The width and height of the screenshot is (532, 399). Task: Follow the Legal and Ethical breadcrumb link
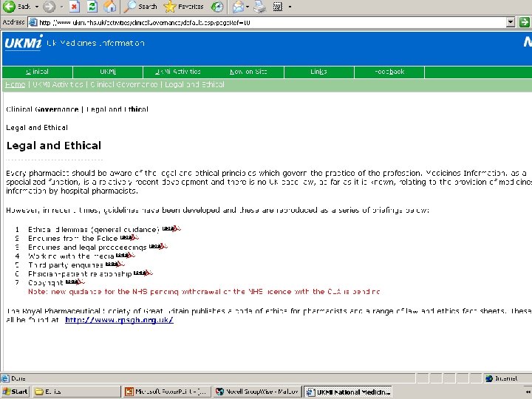coord(195,84)
